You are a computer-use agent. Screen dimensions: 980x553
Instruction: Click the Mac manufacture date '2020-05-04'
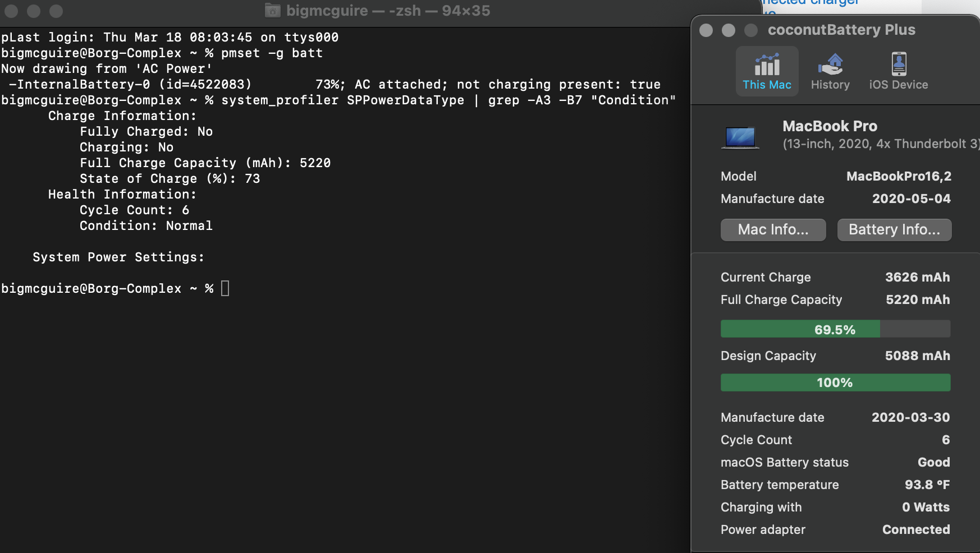[x=912, y=199]
